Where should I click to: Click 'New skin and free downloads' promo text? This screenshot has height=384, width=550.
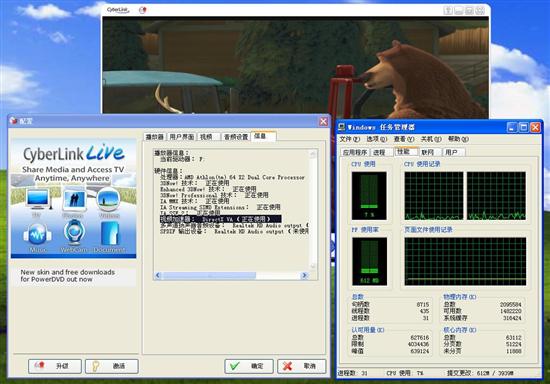click(67, 276)
